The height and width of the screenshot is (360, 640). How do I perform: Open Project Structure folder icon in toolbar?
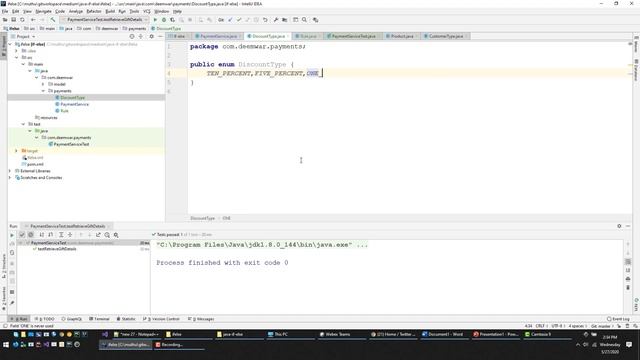click(x=284, y=20)
